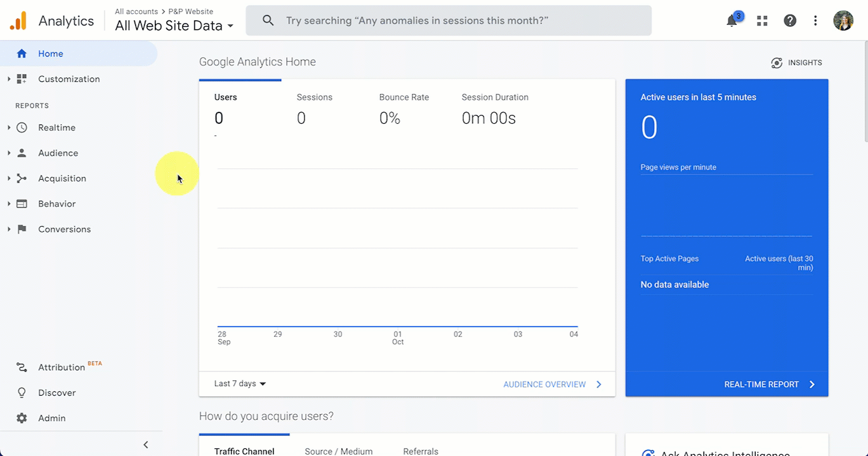Click the user profile avatar

843,20
